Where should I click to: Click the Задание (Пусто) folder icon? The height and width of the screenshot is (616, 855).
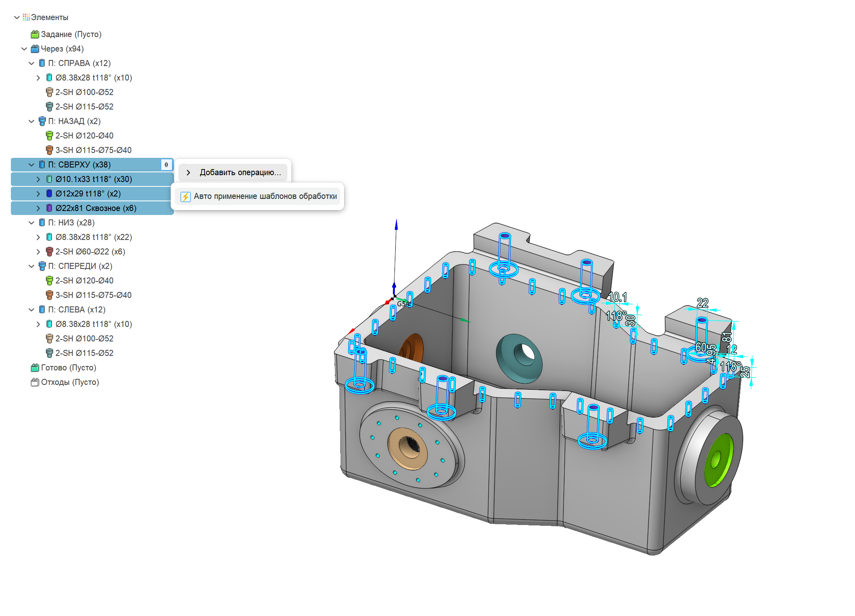[35, 34]
